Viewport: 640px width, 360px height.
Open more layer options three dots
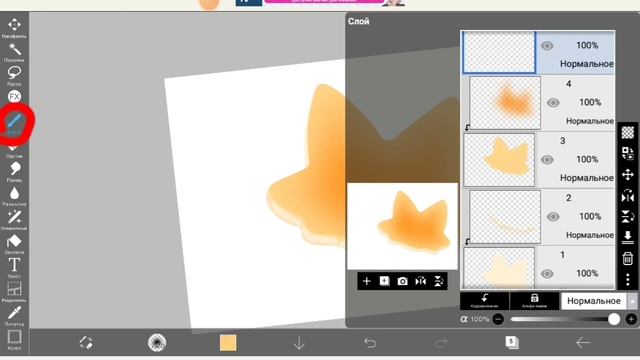tap(628, 280)
